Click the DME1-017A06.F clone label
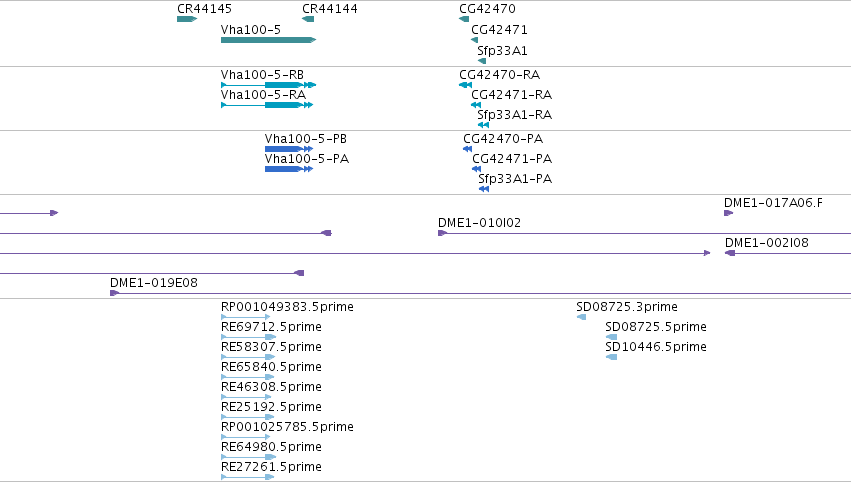This screenshot has width=851, height=482. tap(773, 203)
